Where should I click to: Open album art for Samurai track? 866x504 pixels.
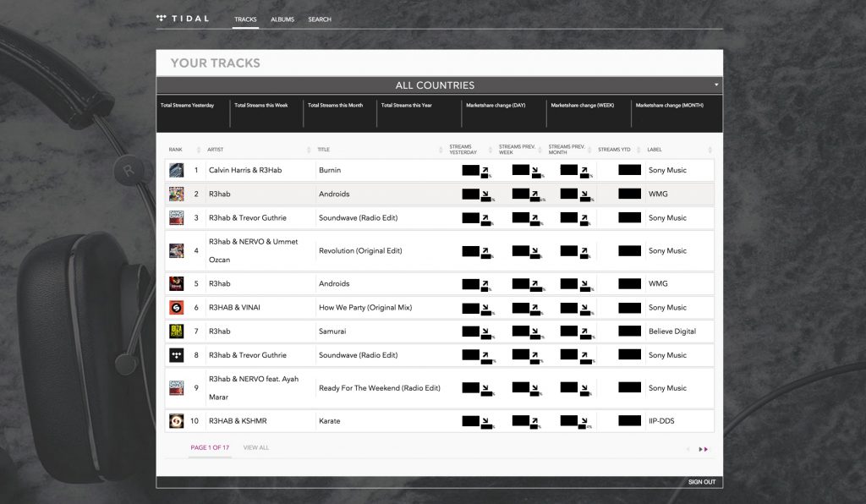click(x=176, y=331)
